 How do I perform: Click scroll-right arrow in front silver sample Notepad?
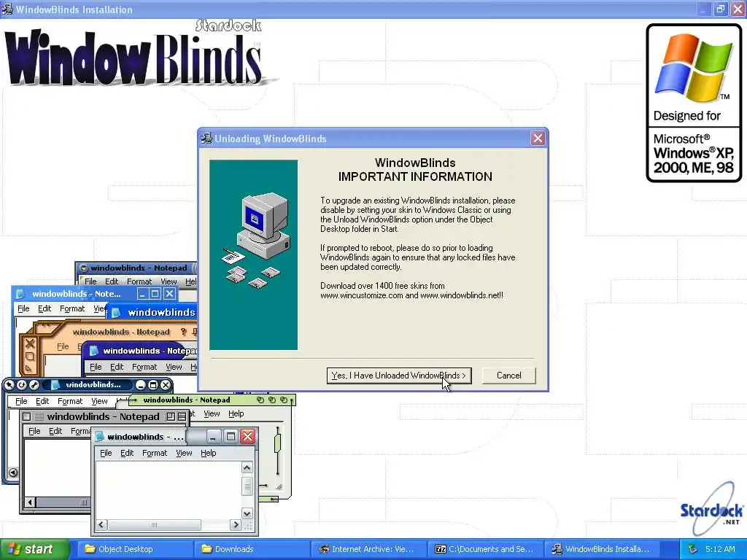236,525
